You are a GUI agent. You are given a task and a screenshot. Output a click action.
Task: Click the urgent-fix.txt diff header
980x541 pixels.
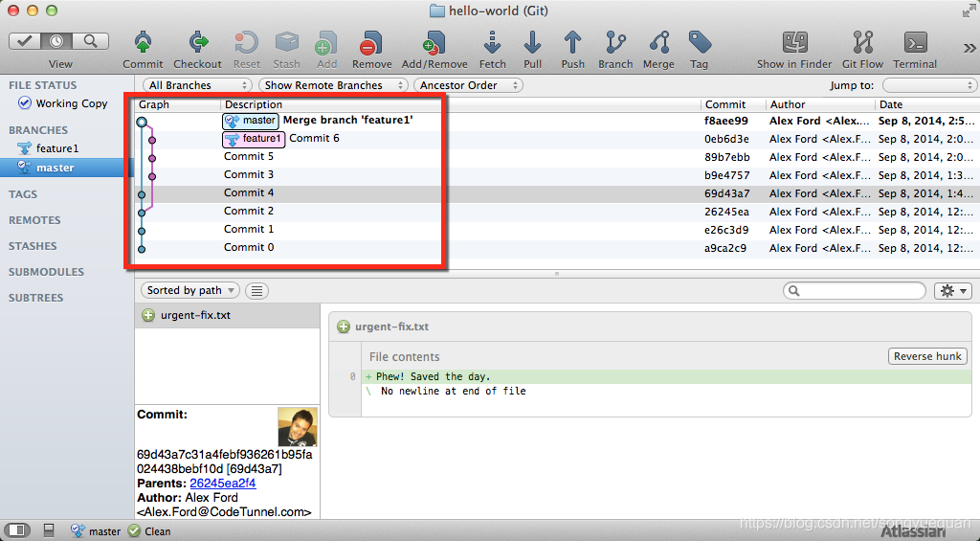tap(650, 327)
